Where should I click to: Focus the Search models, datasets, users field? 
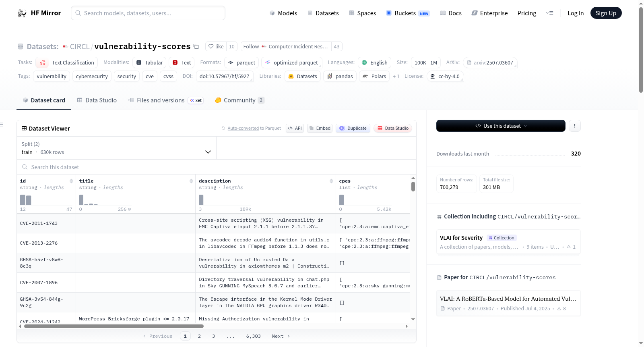[x=148, y=13]
